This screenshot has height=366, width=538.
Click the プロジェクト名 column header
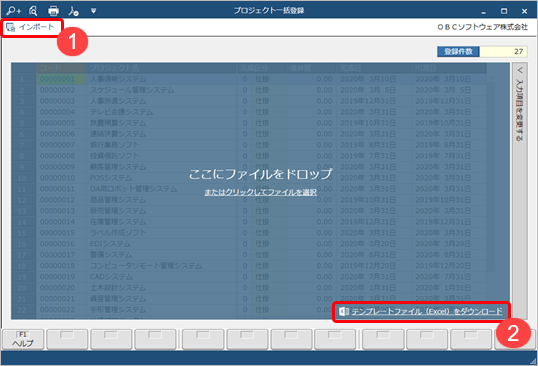pos(161,68)
